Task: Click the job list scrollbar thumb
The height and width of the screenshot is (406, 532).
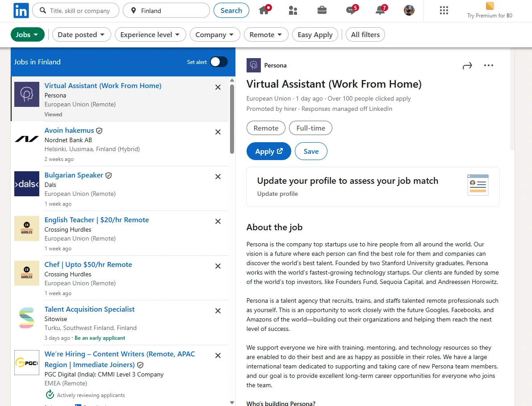Action: pos(232,119)
